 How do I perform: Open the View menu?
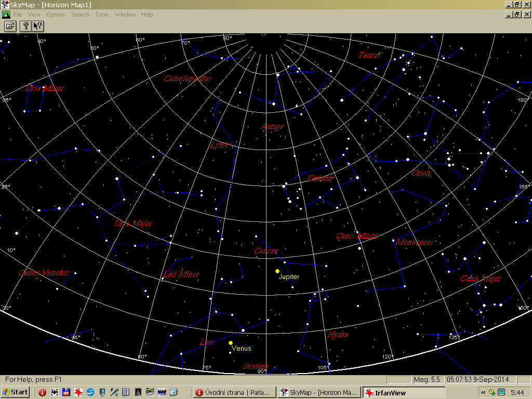[34, 15]
